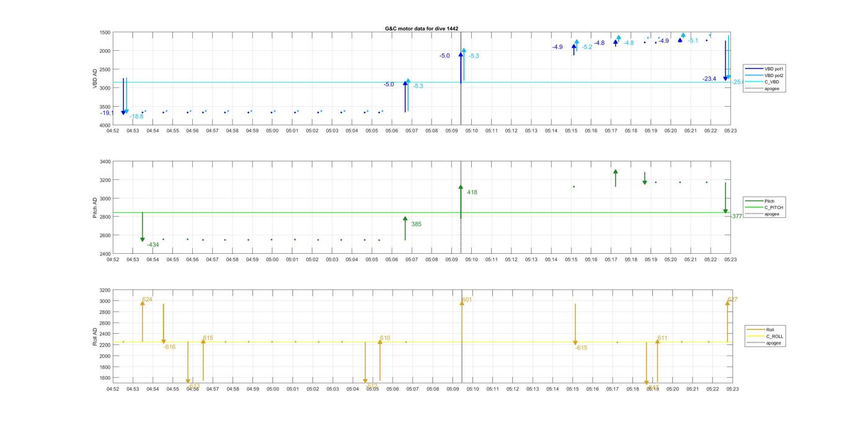Click the '1600' y-axis tick on Roll plot

click(x=105, y=378)
